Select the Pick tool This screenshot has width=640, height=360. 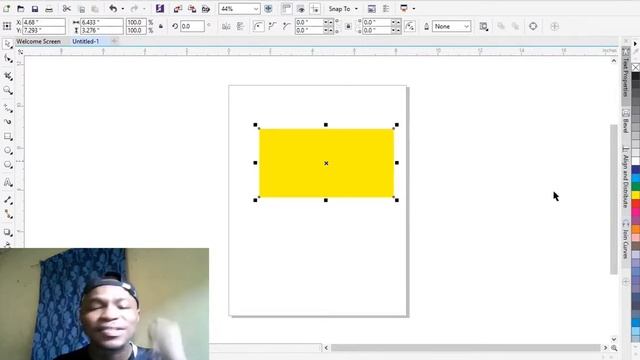(x=7, y=44)
